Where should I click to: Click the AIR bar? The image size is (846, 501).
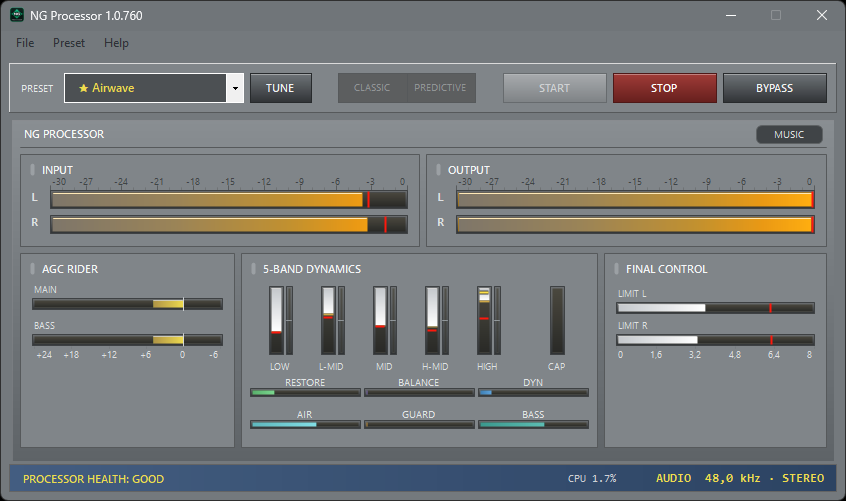[305, 424]
